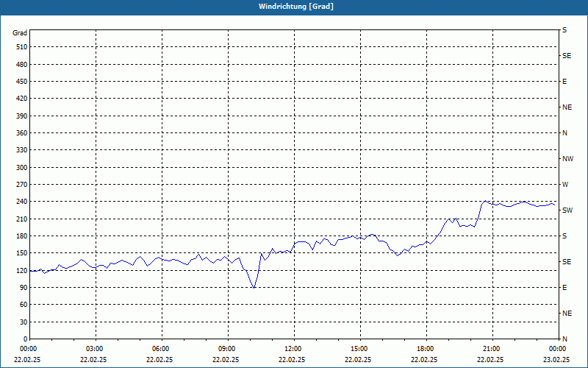Pick the N compass label on the 360 gridline
The width and height of the screenshot is (588, 368).
[564, 133]
